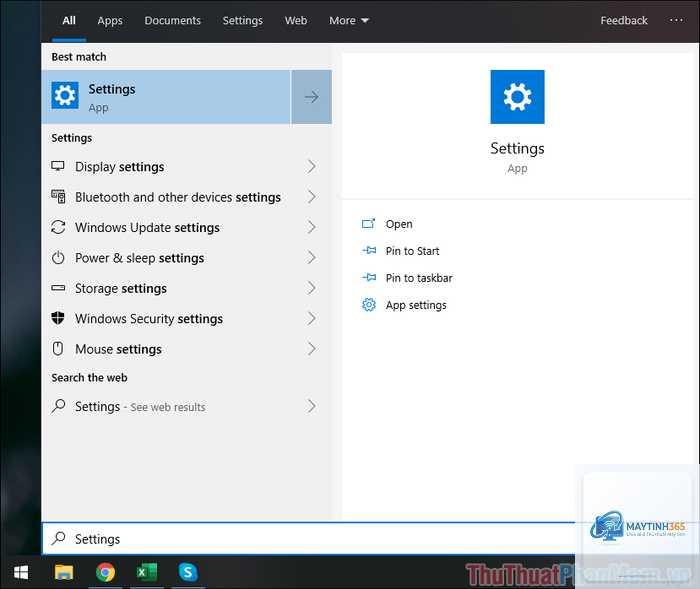Launch File Explorer from the taskbar
This screenshot has width=700, height=589.
[64, 572]
